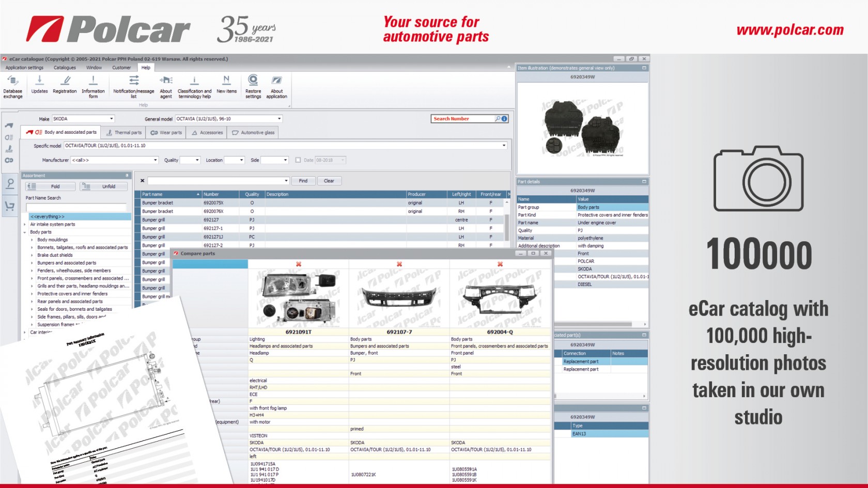Screen dimensions: 868x488
Task: Click the Updates ribbon icon
Action: click(x=39, y=85)
